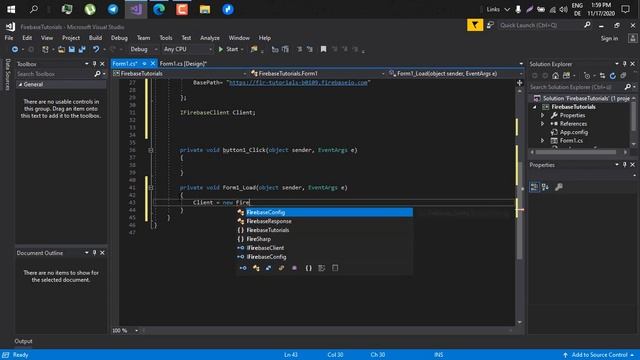Click the Sign in link

[x=609, y=38]
